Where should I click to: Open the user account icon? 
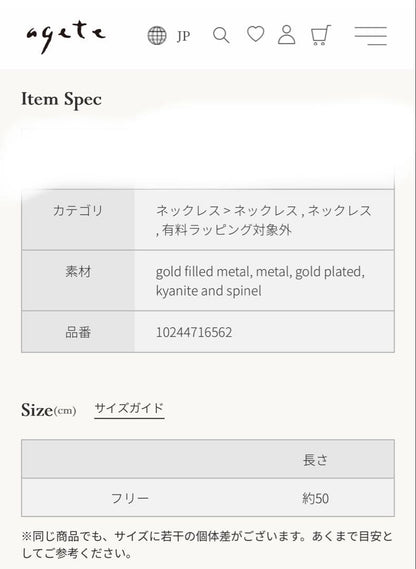(286, 35)
